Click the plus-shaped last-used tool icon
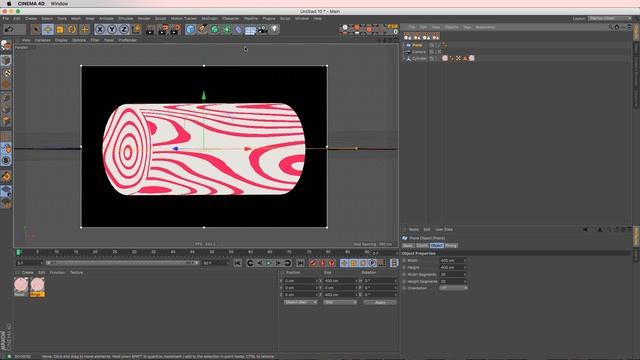Screen dimensions: 640x360 [84, 29]
